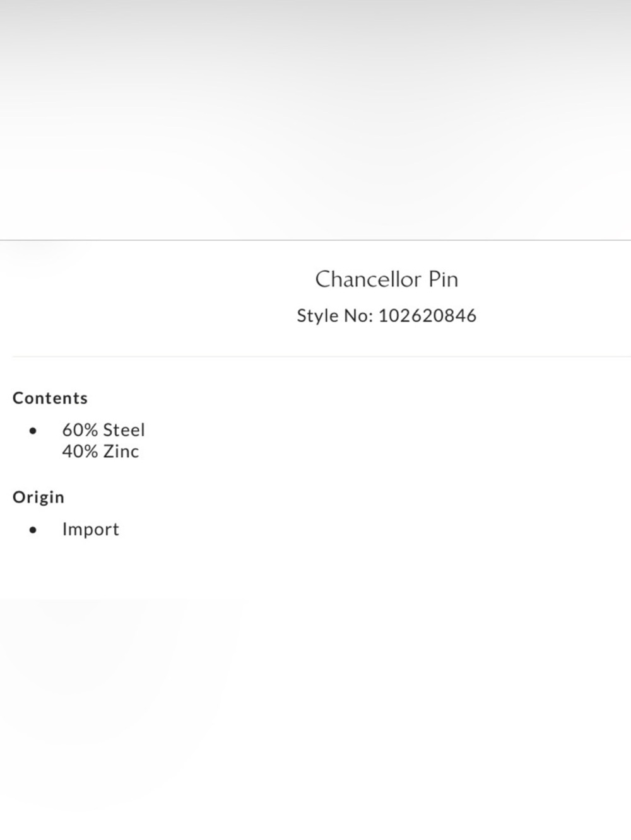Click the Style No label text
This screenshot has height=840, width=631.
335,315
